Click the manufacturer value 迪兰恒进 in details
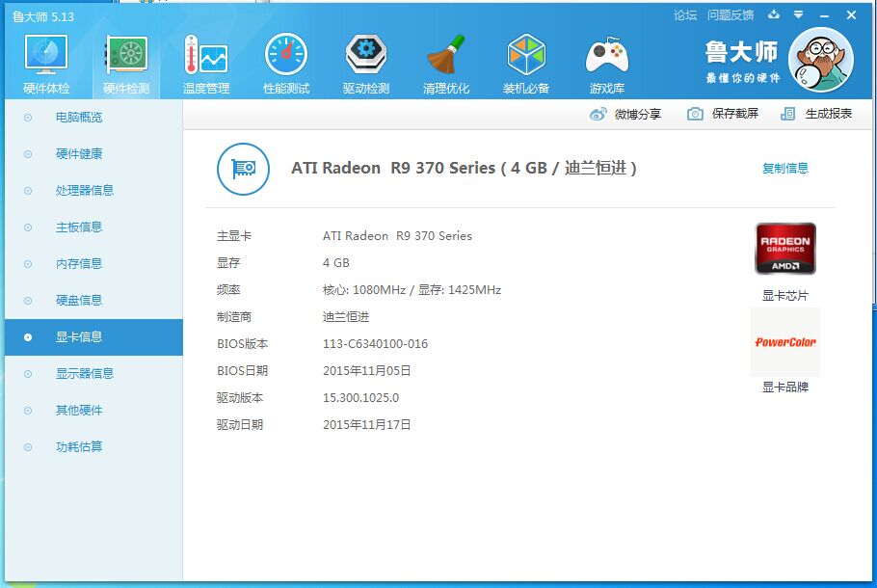This screenshot has height=588, width=877. 346,317
